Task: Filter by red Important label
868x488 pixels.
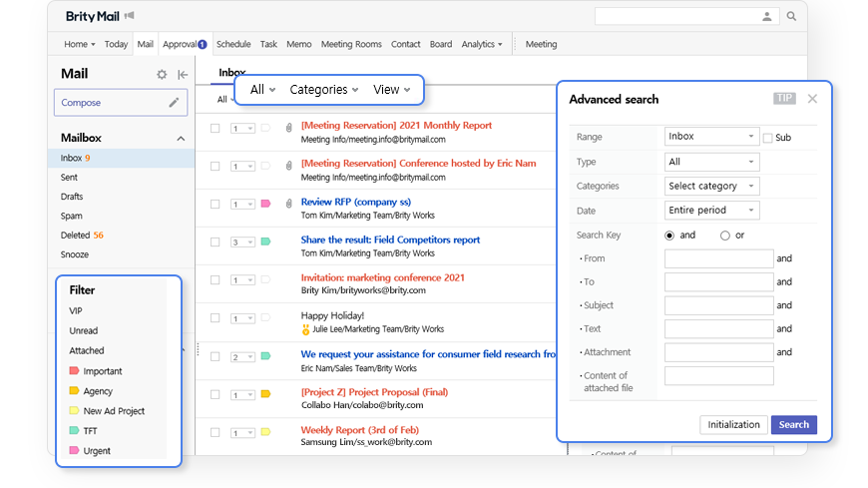Action: tap(74, 370)
